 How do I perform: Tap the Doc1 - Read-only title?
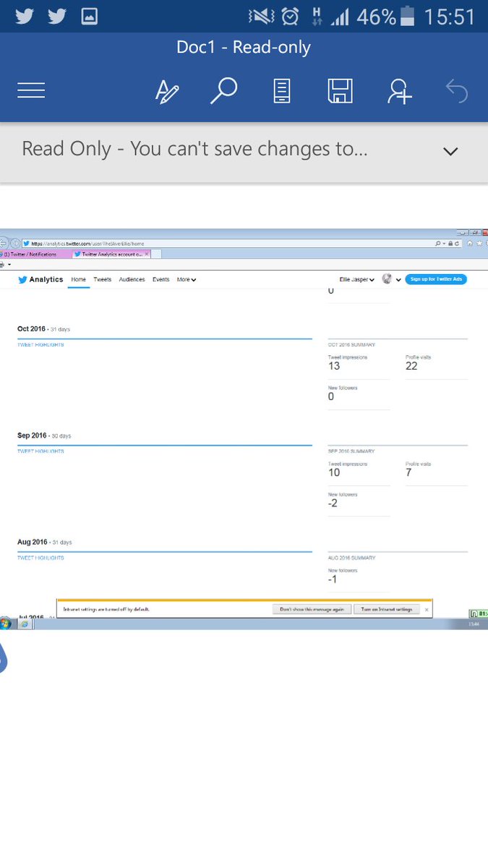coord(244,48)
